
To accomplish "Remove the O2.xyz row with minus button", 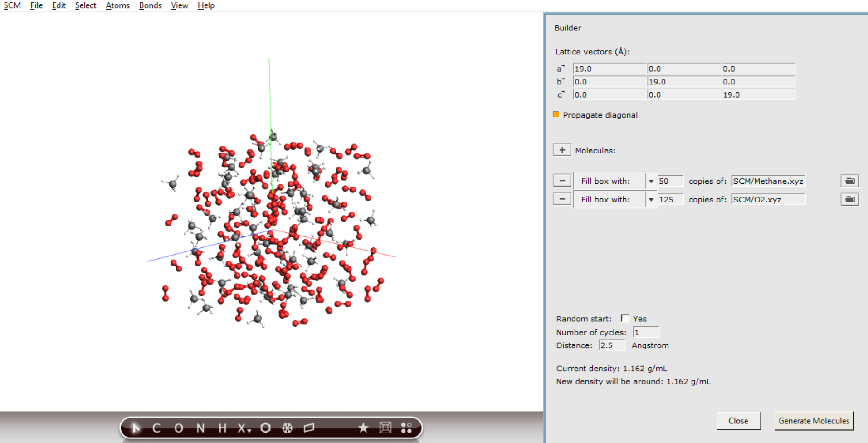I will [x=562, y=199].
